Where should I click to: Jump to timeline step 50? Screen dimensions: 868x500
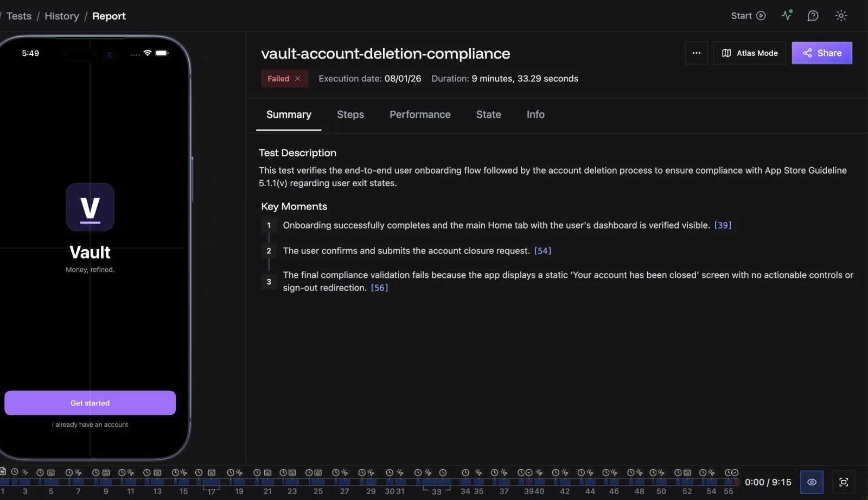[661, 491]
